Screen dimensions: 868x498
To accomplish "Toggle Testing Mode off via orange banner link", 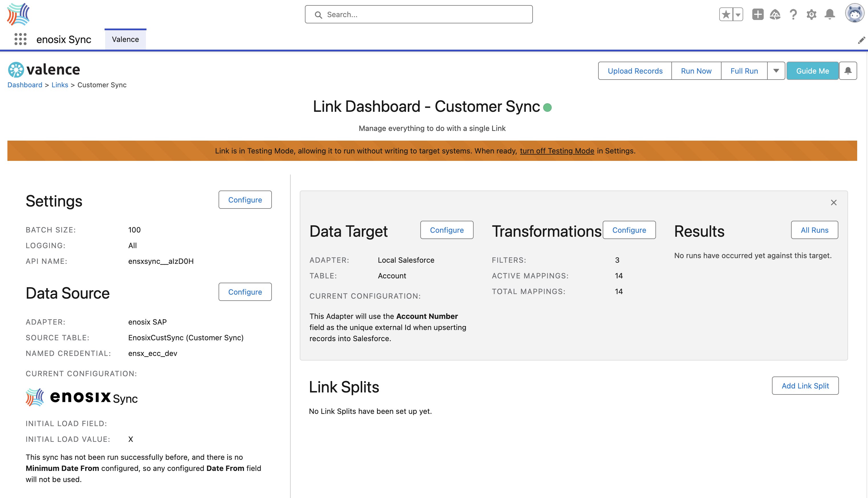I will tap(556, 150).
